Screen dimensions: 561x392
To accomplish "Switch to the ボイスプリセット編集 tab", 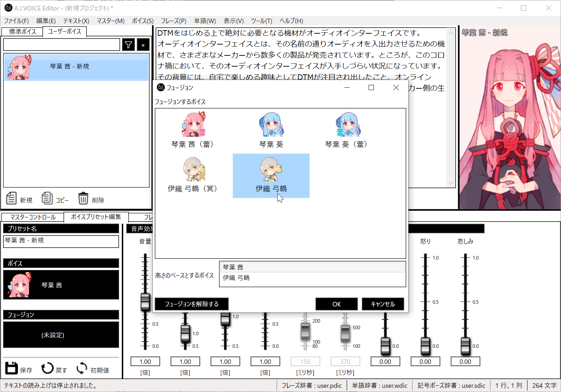I will click(x=96, y=217).
